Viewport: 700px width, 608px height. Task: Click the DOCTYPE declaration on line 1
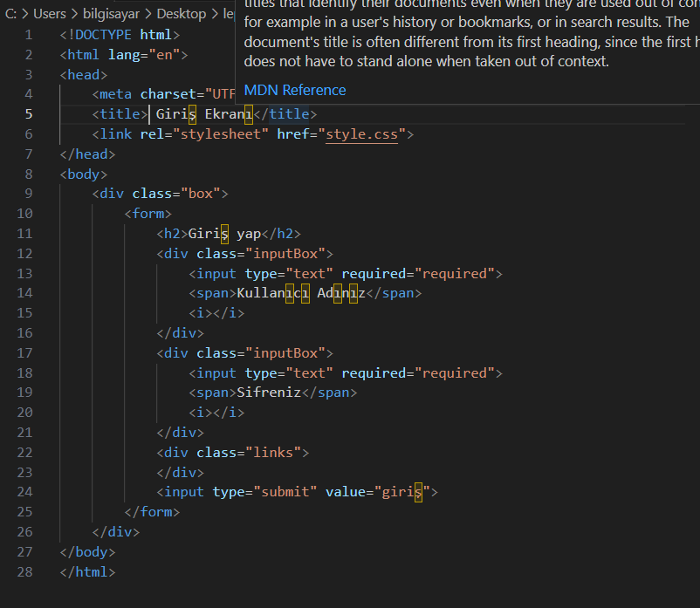tap(103, 34)
